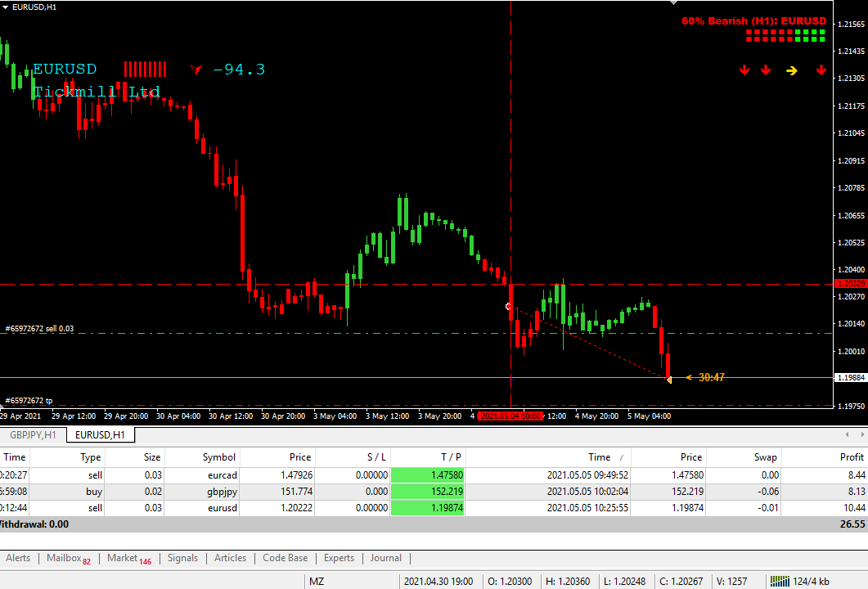Open the Journal tab
Screen dimensions: 868x589
(x=386, y=558)
